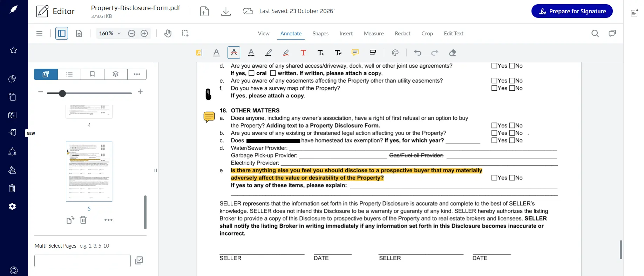Adjust the thumbnail size slider handle

click(x=62, y=93)
